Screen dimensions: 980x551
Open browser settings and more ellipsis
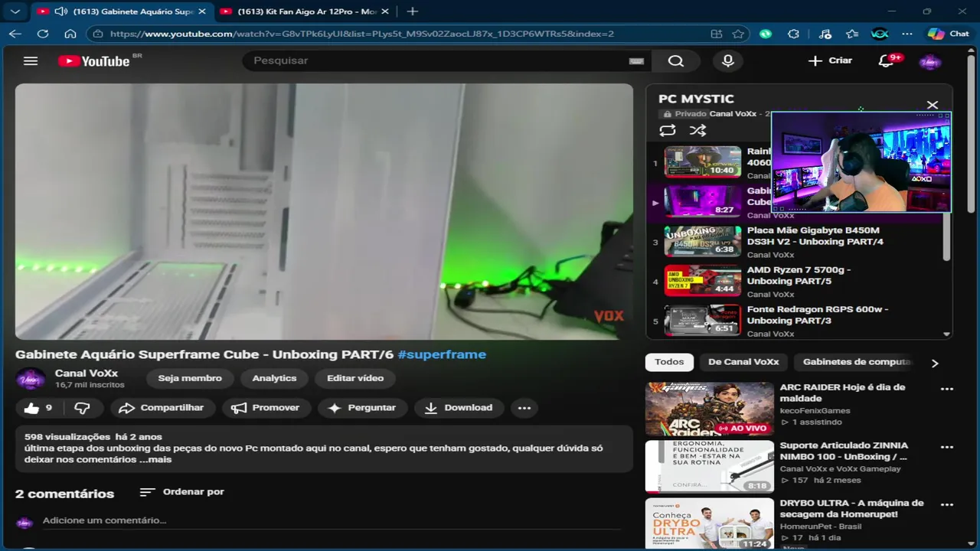pos(907,34)
